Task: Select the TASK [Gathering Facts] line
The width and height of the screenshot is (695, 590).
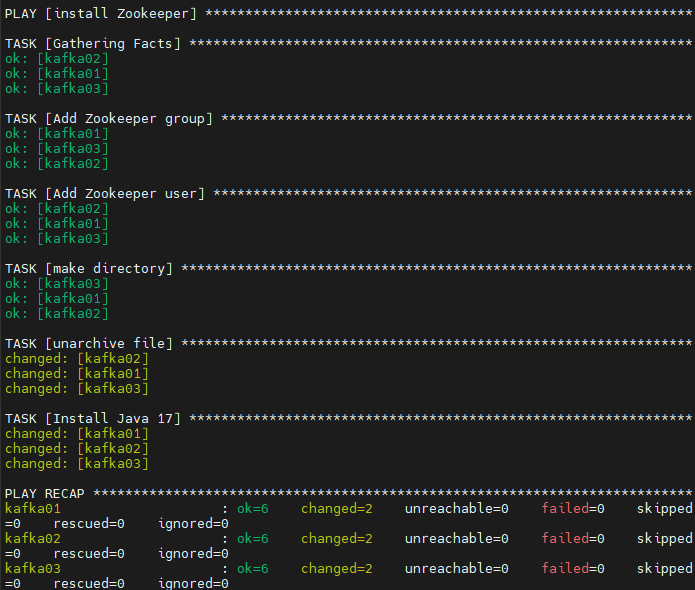Action: click(x=348, y=43)
